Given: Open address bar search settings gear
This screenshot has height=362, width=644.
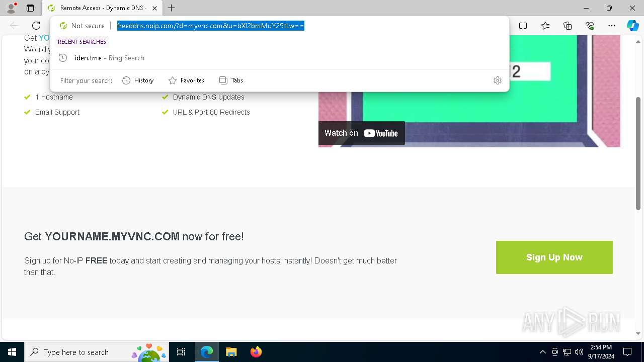Looking at the screenshot, I should click(x=498, y=80).
